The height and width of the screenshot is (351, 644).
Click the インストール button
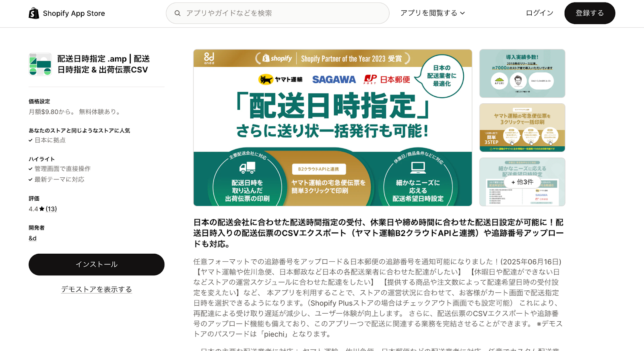click(97, 265)
